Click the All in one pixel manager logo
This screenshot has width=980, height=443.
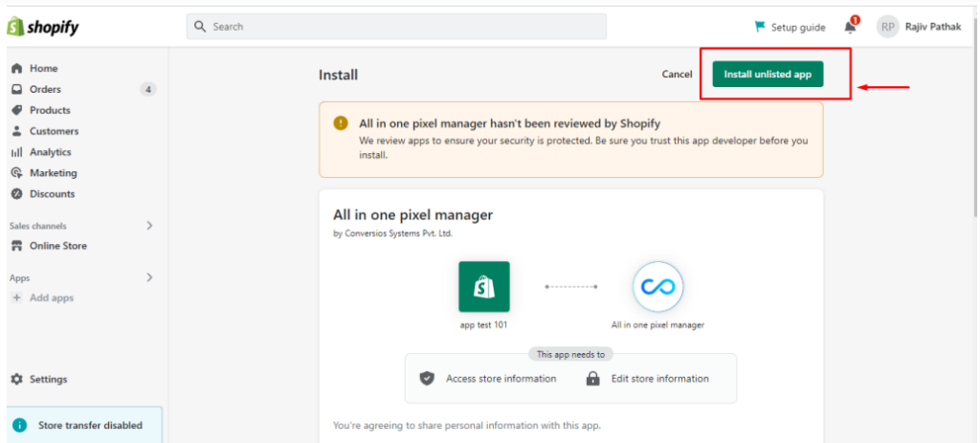(657, 286)
